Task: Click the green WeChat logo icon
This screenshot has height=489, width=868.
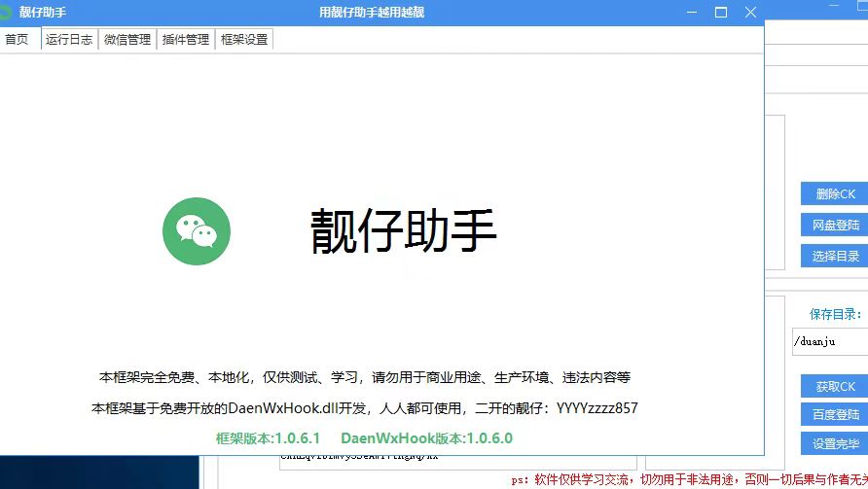Action: 197,231
